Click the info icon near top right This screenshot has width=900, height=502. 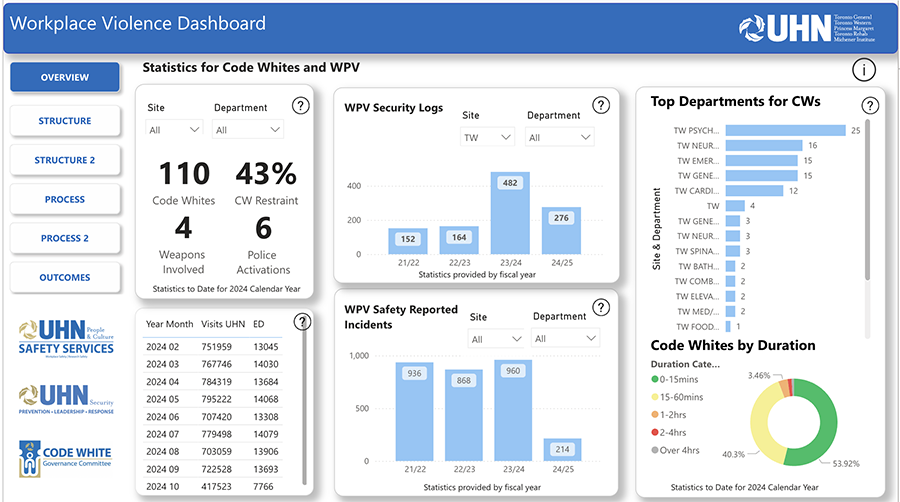[864, 69]
